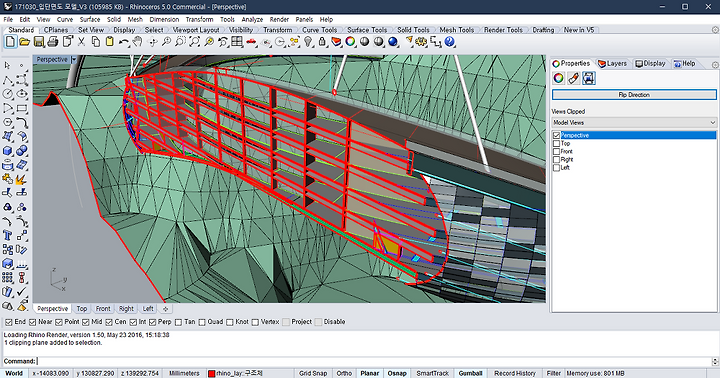Open the Perspective viewport title dropdown arrow
The width and height of the screenshot is (720, 378).
tap(74, 60)
